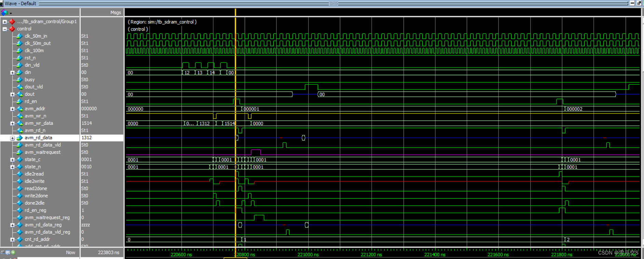The height and width of the screenshot is (259, 644).
Task: Expand the dout signal bus
Action: coord(12,95)
